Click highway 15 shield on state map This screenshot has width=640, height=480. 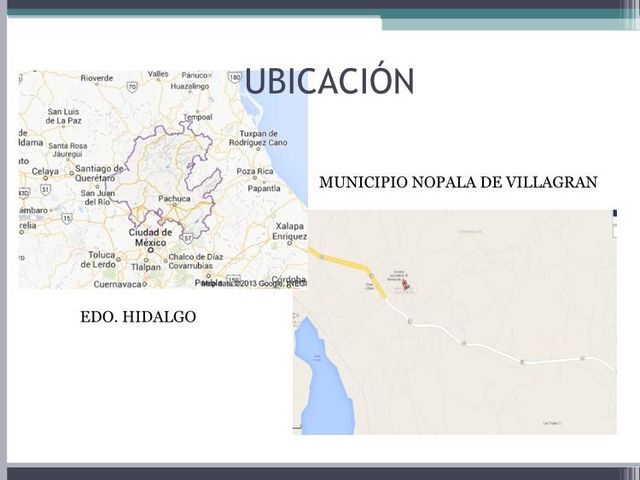(x=67, y=218)
